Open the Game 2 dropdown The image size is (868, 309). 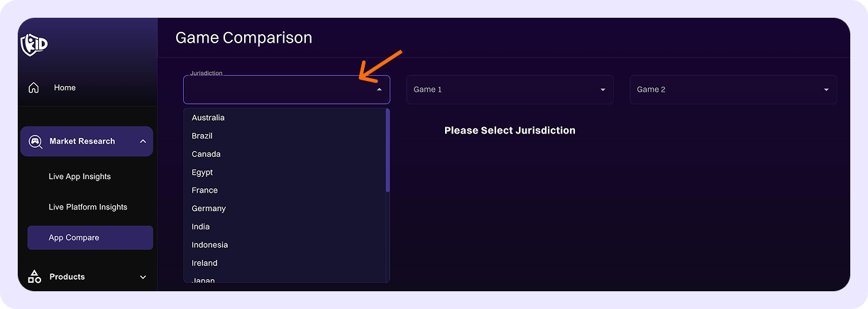(732, 90)
